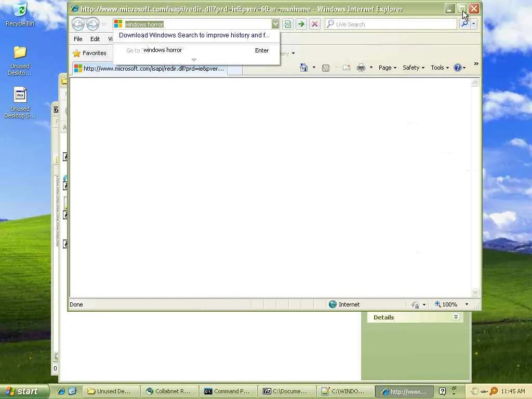
Task: Open the File menu
Action: click(78, 39)
